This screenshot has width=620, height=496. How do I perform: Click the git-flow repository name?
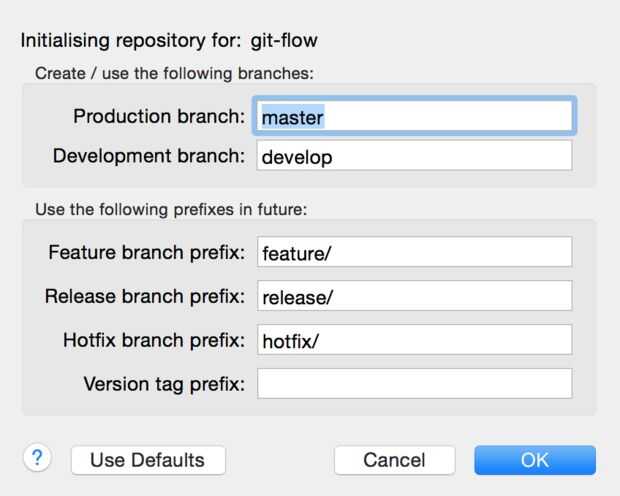[x=284, y=41]
